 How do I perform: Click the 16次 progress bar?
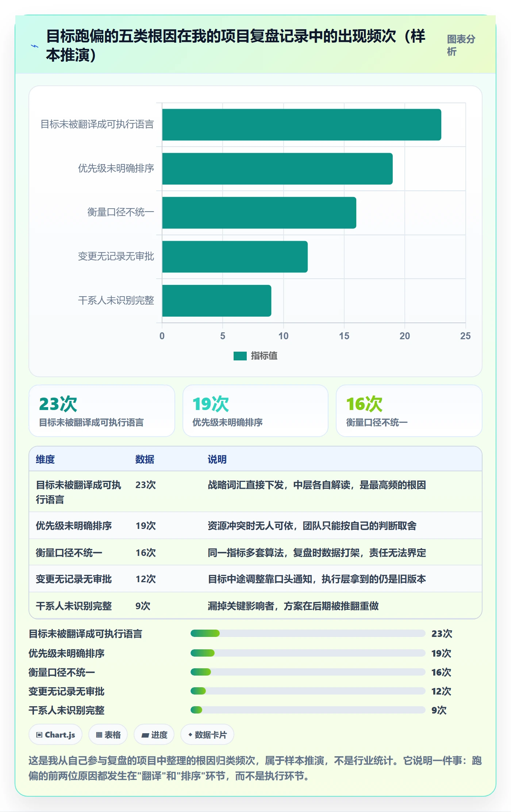point(308,672)
